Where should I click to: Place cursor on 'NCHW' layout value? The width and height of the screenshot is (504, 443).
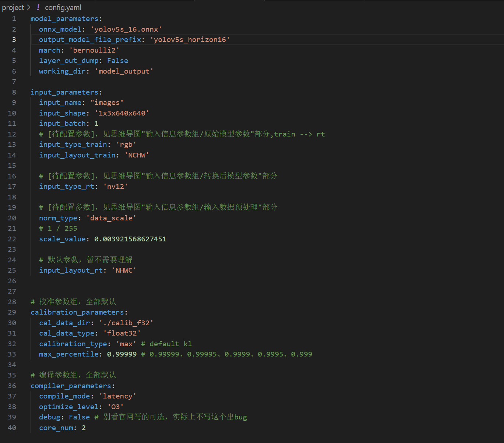[137, 155]
